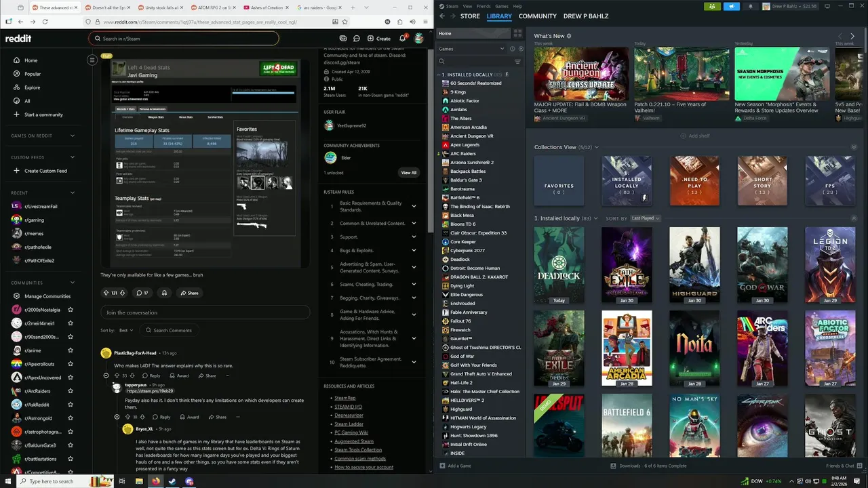
Task: Give award to the post
Action: (x=164, y=293)
